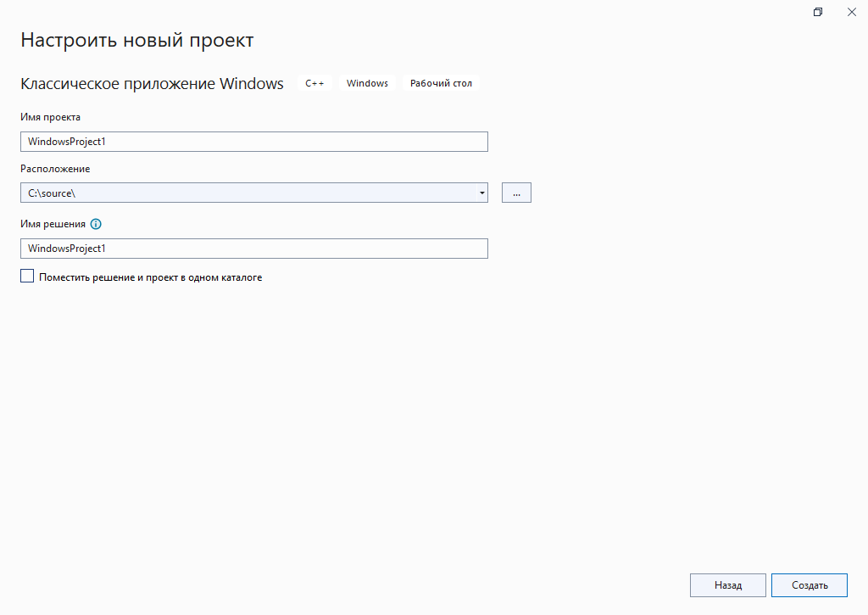Click inside the C:\source\ location combo box

pos(246,193)
